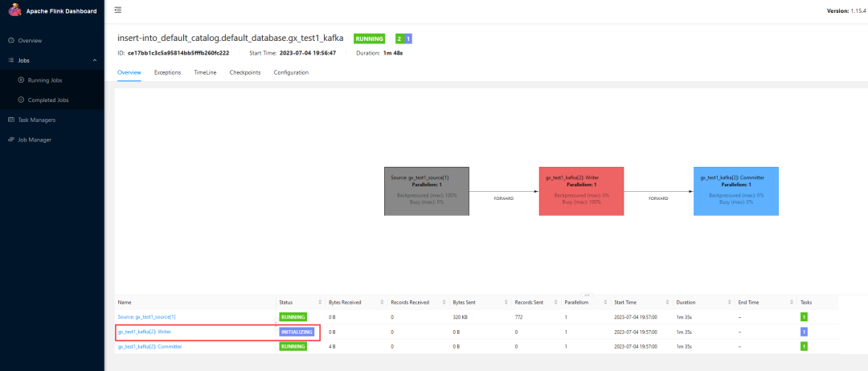Sort table by Bytes Sent column

click(x=506, y=303)
